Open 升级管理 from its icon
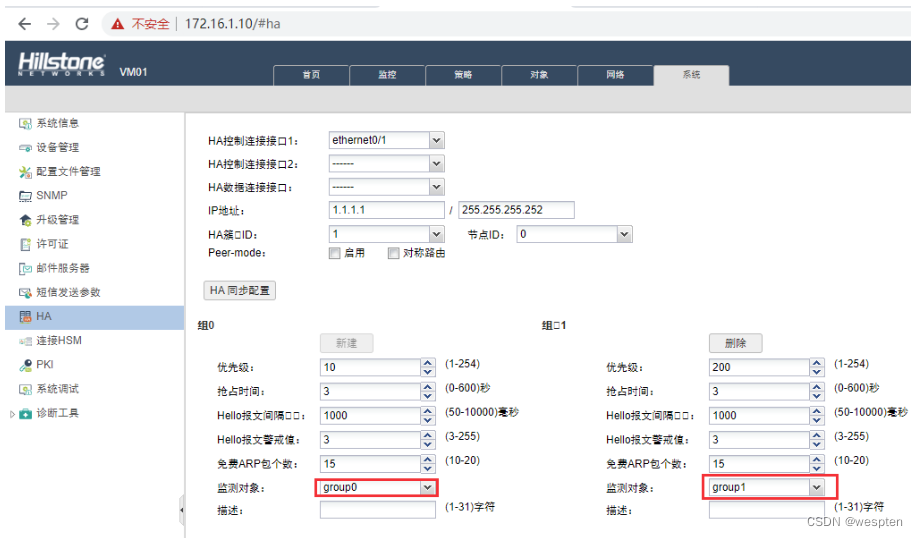The height and width of the screenshot is (538, 918). coord(26,220)
